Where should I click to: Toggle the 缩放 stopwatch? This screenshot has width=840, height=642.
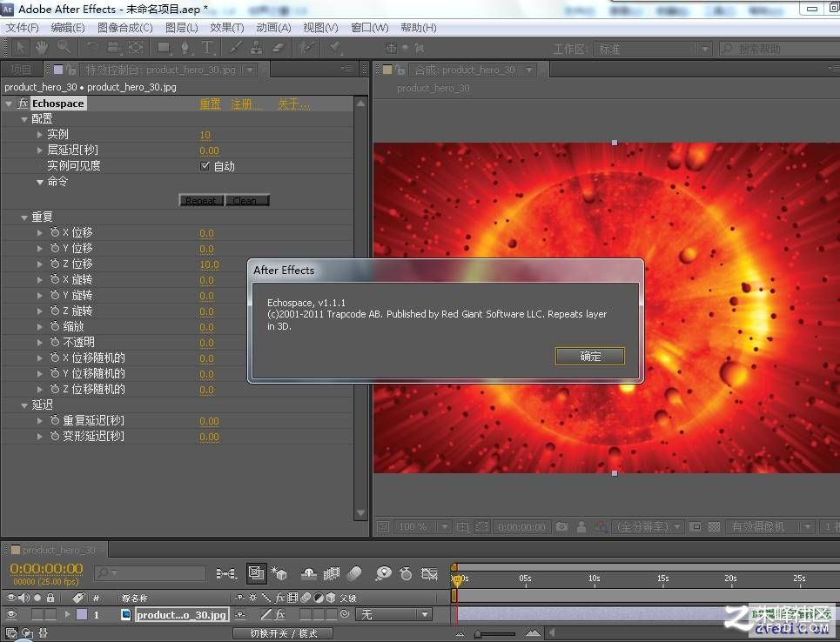pos(55,326)
